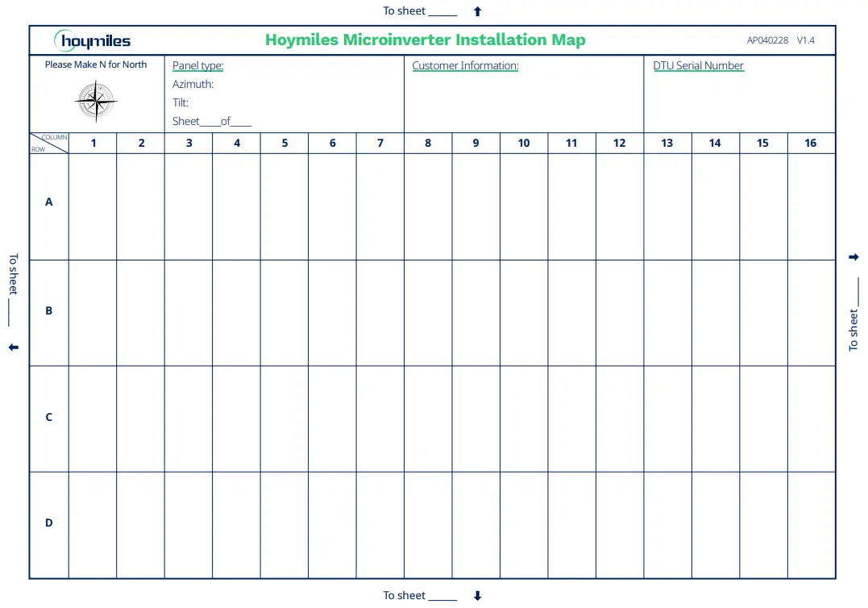Select grid cell row D column 10
868x608 pixels.
point(524,526)
